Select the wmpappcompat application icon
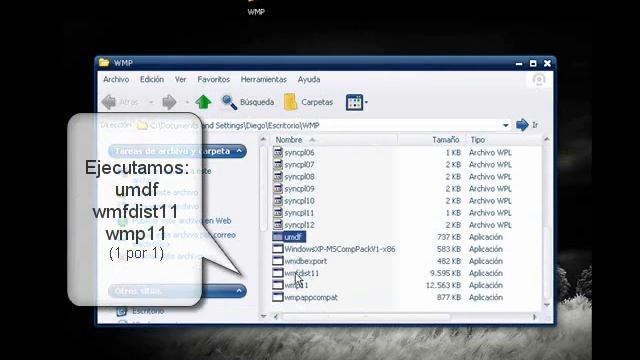 point(278,297)
